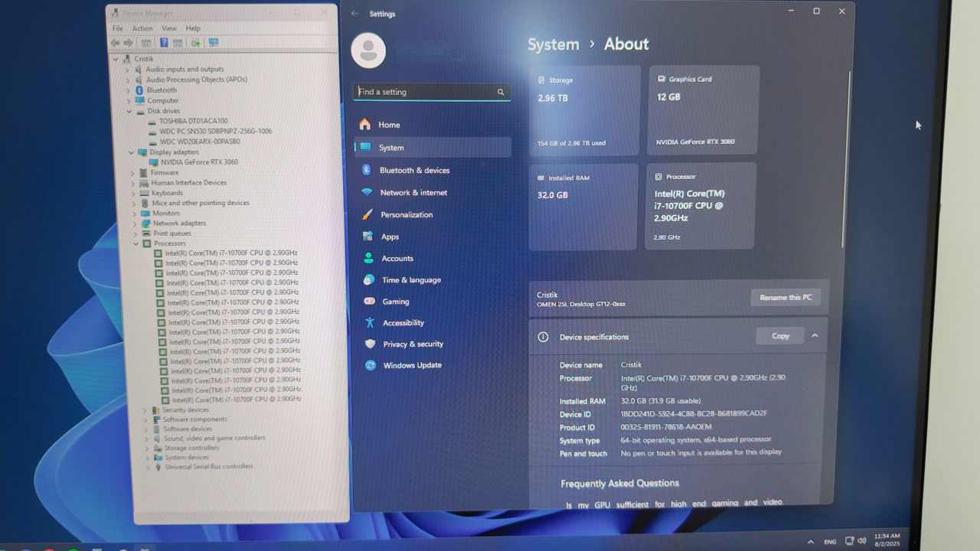The width and height of the screenshot is (980, 551).
Task: Click the magnifier icon in Find a setting box
Action: (501, 92)
